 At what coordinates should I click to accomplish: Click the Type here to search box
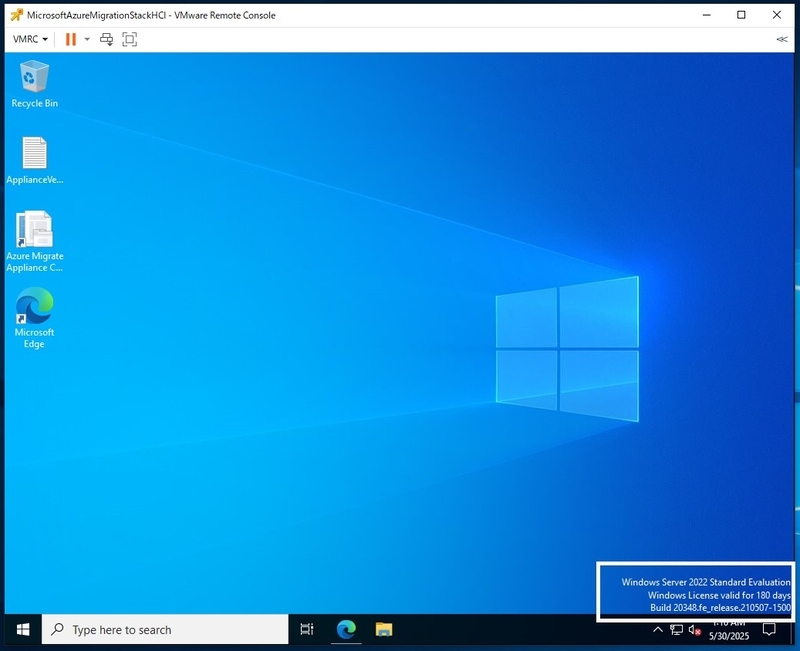click(x=165, y=630)
